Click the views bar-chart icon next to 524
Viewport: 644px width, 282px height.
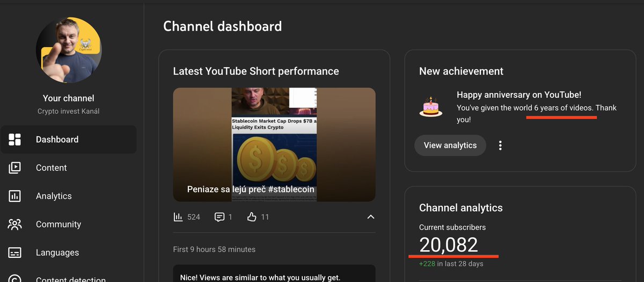[x=178, y=217]
